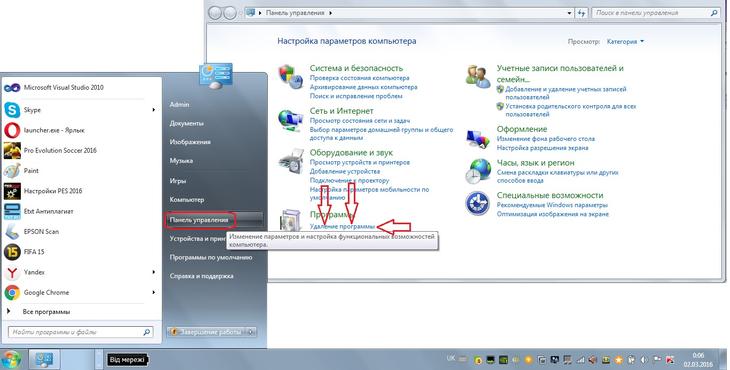Open Программы по умолчанию
730x370 pixels.
[x=211, y=257]
